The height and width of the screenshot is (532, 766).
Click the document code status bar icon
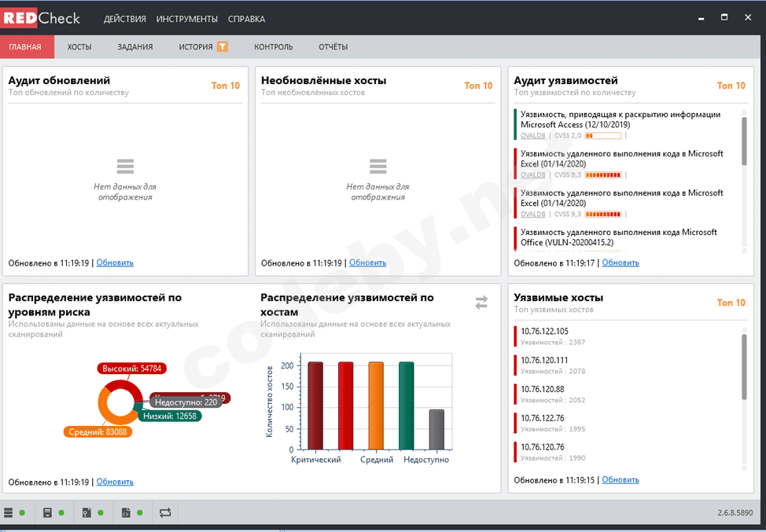126,512
